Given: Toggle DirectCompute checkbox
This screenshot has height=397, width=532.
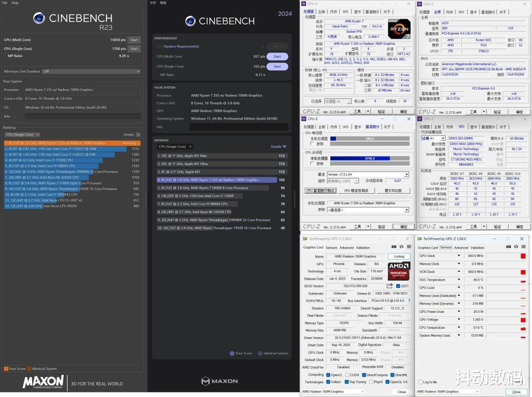Looking at the screenshot, I should 364,375.
